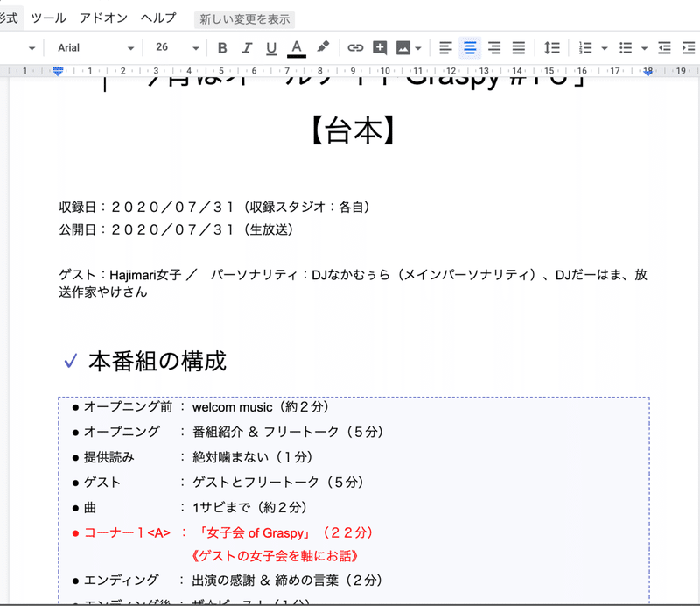Apply bulleted list
The image size is (700, 606).
(x=626, y=48)
